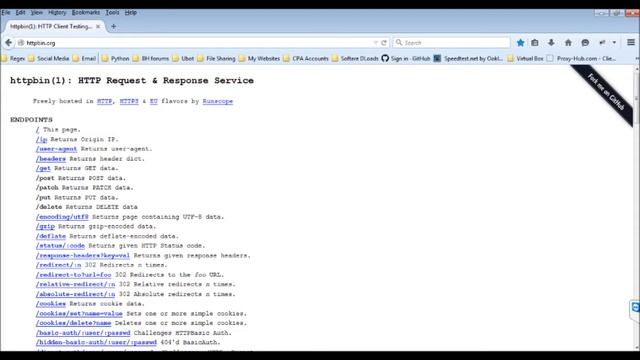The image size is (640, 360).
Task: Open the Email bookmarks folder
Action: (84, 58)
